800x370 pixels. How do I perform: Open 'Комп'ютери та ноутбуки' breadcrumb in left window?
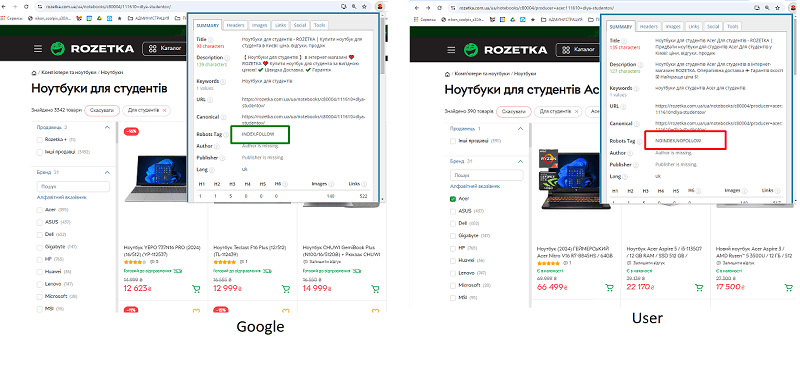(x=69, y=73)
